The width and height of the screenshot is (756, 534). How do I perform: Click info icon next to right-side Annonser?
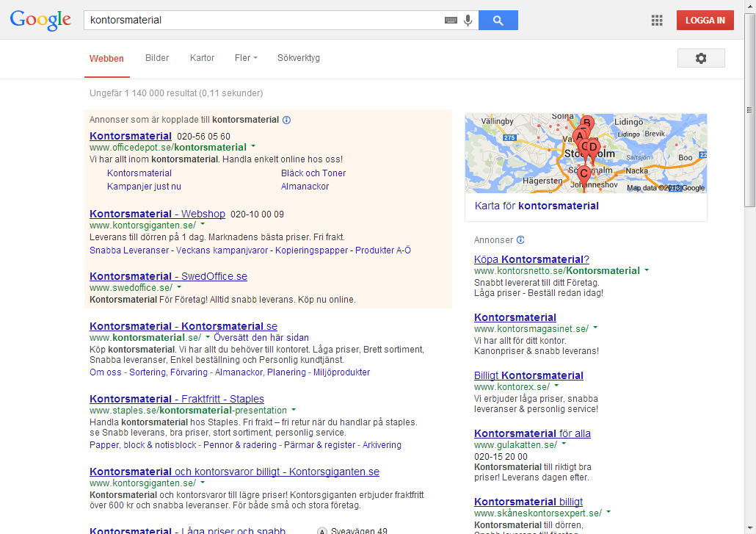point(520,239)
